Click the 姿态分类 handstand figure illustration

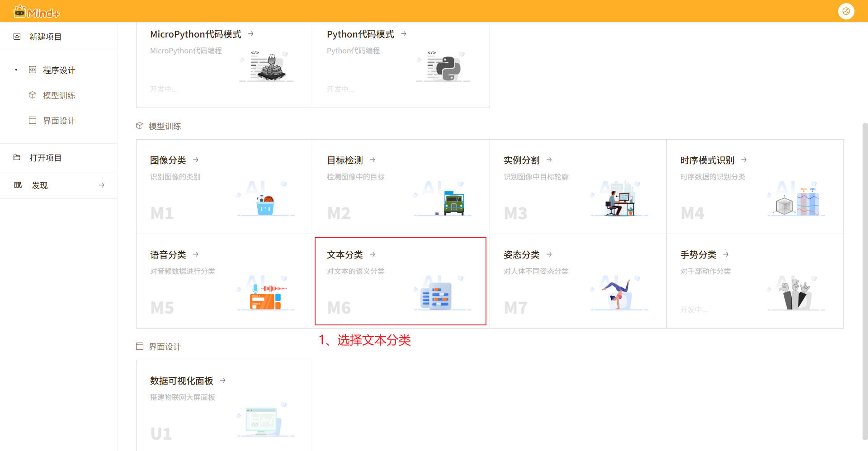pos(619,293)
